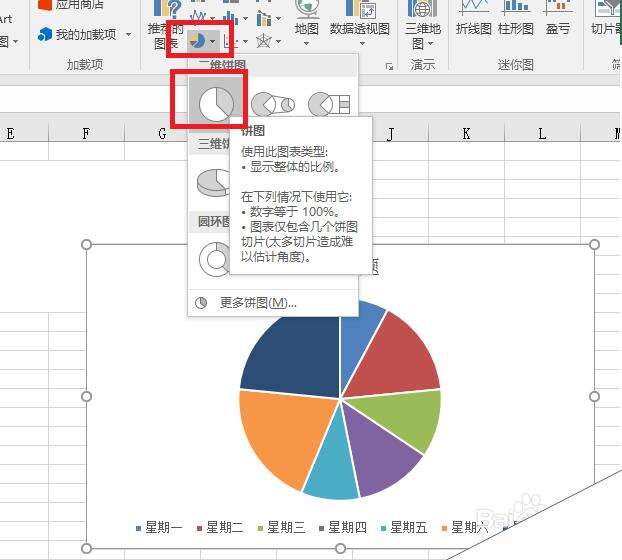Choose the pie of pie chart type

point(273,104)
